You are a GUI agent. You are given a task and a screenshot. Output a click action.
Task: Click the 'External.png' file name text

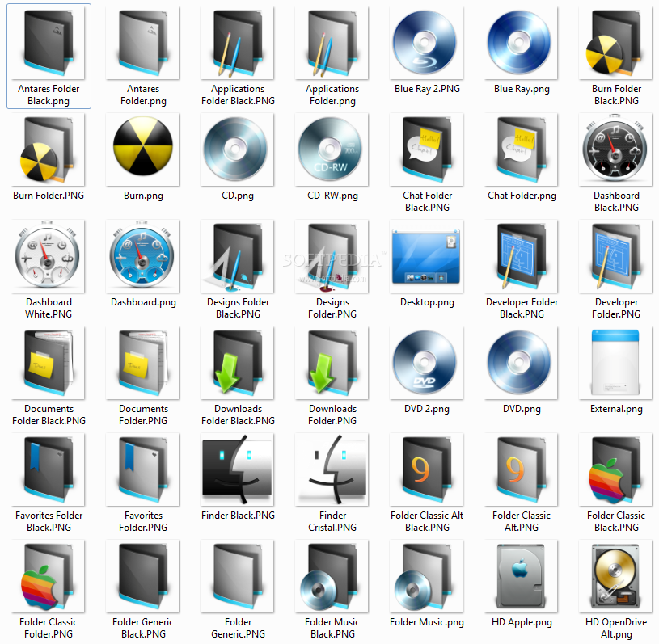coord(616,409)
